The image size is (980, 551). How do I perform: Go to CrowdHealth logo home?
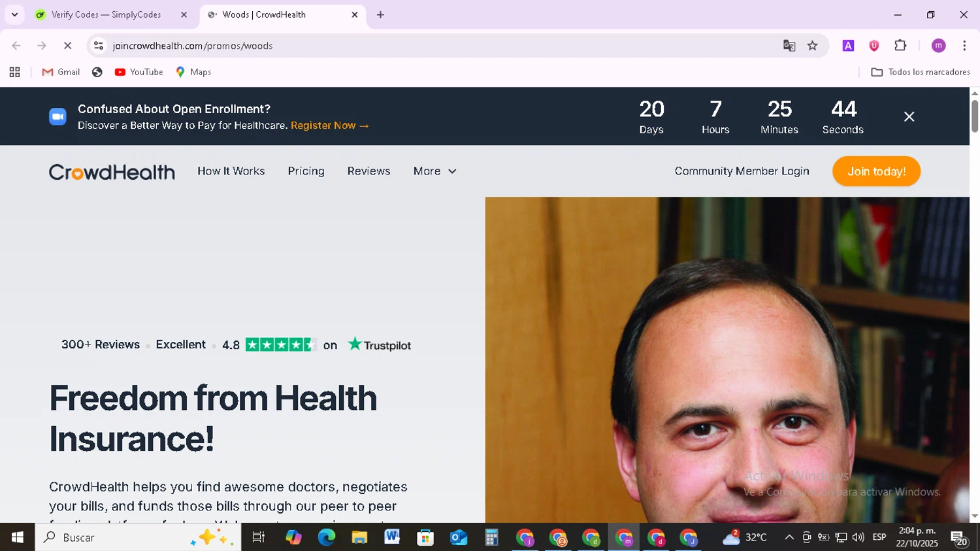coord(112,172)
